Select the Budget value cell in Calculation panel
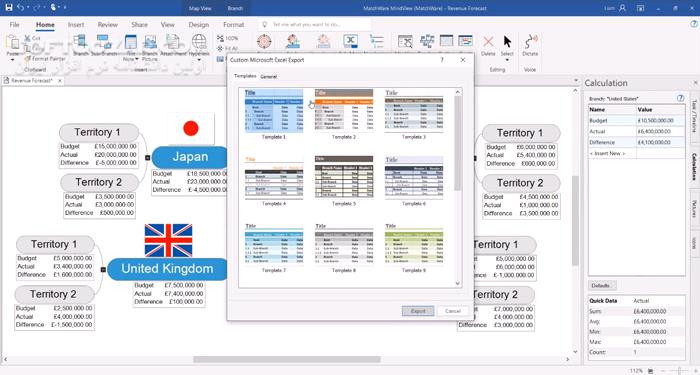This screenshot has width=700, height=375. [660, 121]
